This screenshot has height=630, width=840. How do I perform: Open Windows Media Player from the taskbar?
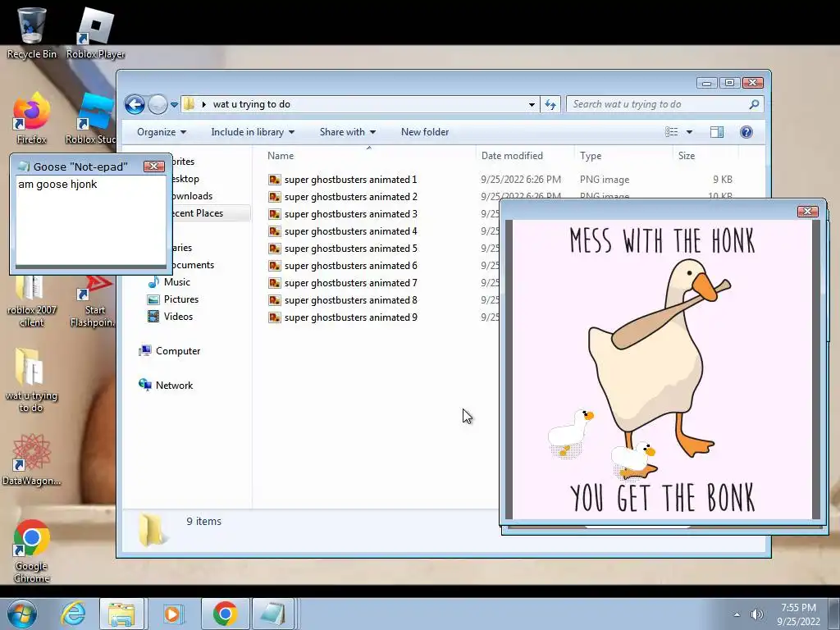[172, 614]
